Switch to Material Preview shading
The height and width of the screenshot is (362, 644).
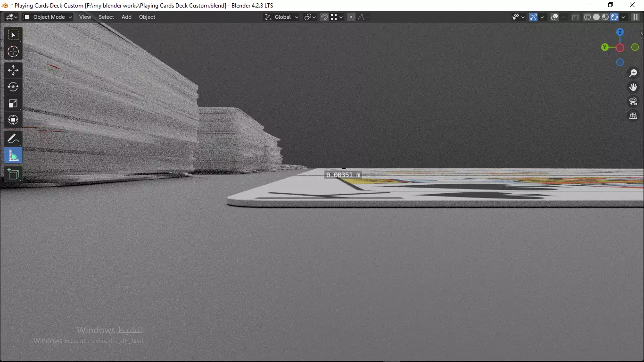tap(605, 17)
